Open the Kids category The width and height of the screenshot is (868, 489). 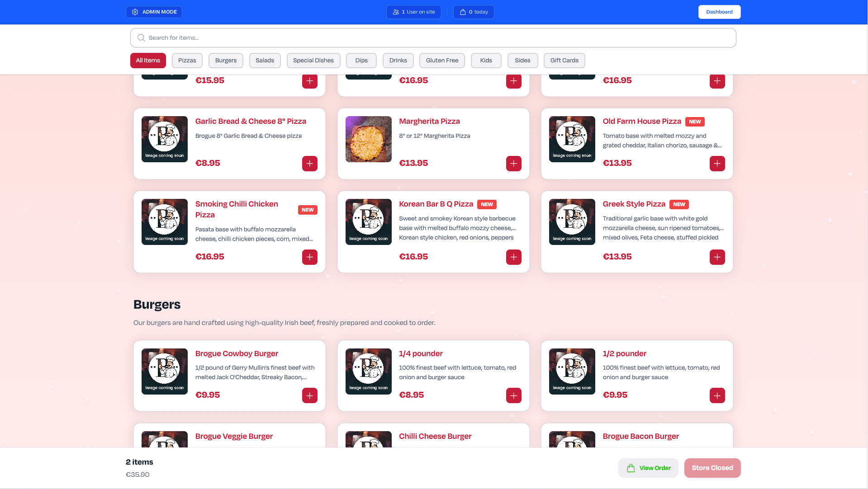click(486, 61)
